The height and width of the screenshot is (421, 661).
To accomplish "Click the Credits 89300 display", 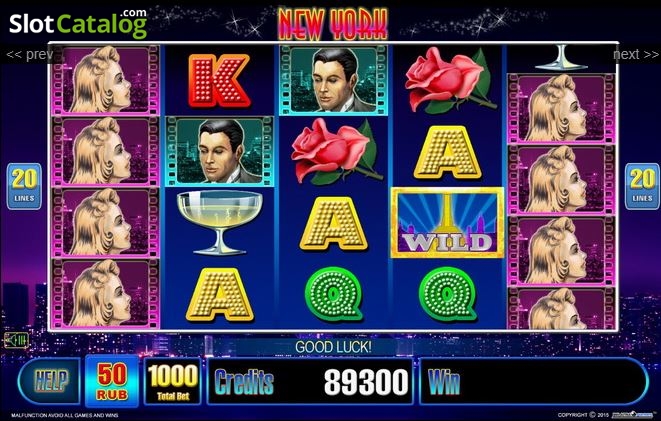I will (x=311, y=382).
